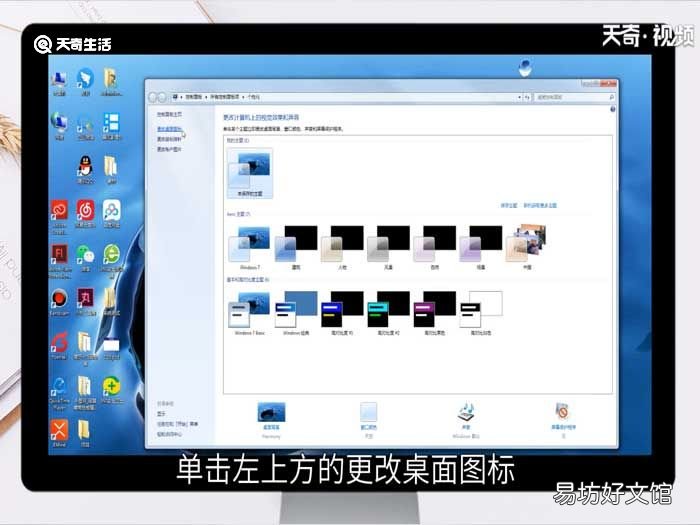Select High Contrast White theme
This screenshot has height=525, width=700.
coord(481,313)
